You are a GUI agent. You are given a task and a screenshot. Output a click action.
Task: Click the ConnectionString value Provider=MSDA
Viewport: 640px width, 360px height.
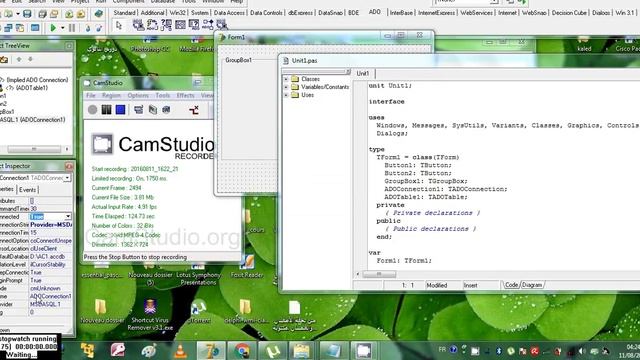[51, 224]
